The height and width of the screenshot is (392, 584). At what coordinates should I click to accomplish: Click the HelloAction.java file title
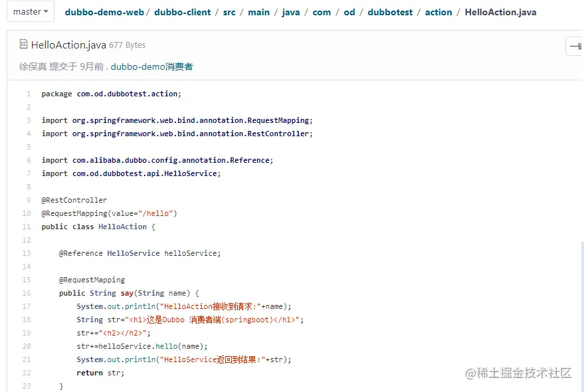point(68,45)
